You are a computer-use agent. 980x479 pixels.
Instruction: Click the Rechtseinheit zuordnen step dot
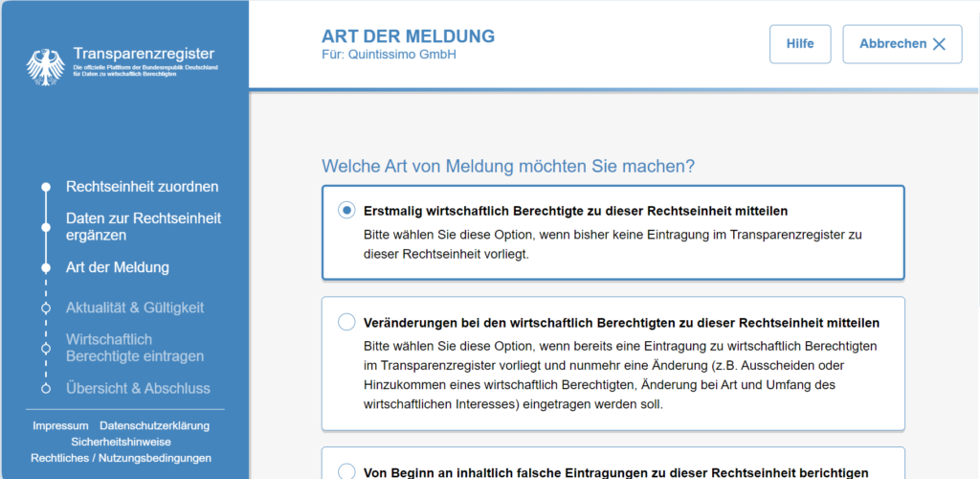45,187
